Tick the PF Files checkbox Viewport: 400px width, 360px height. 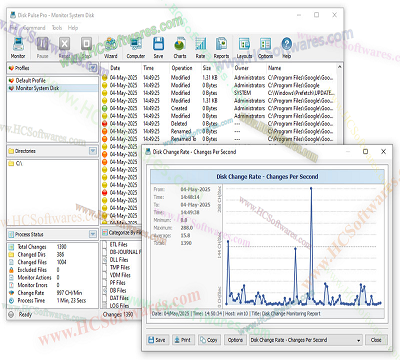click(x=104, y=283)
